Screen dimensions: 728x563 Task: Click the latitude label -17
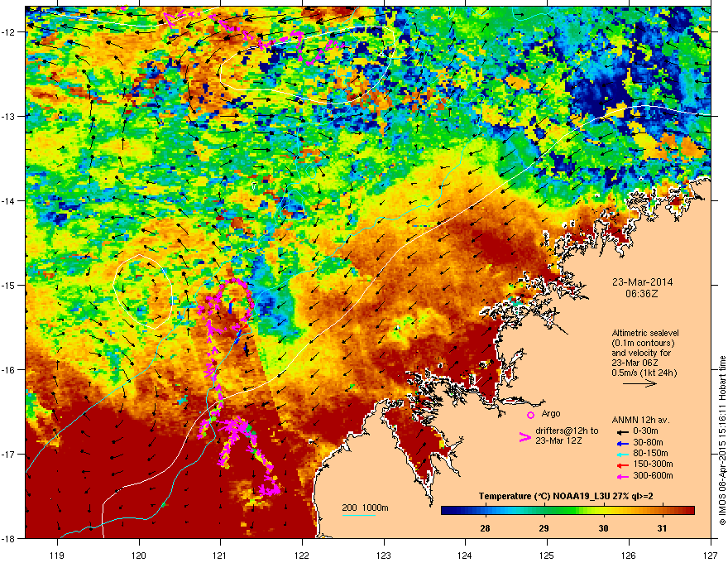(x=8, y=454)
